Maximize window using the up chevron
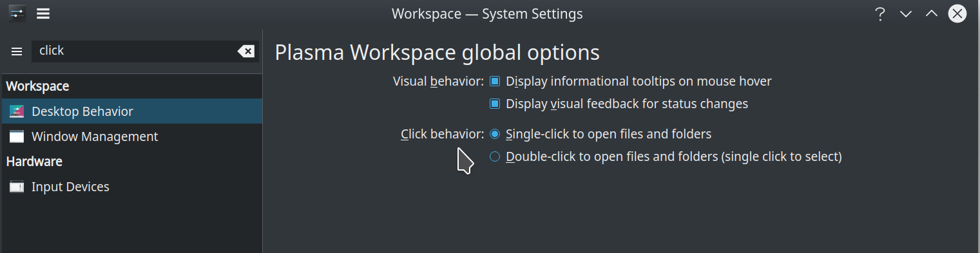This screenshot has width=980, height=253. point(932,14)
